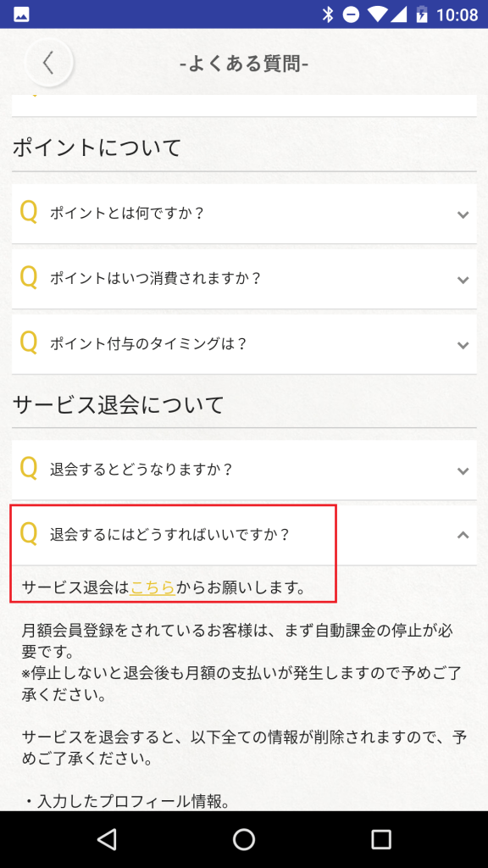Expand chevron for 退会するとどうなりますか？
Image resolution: width=488 pixels, height=868 pixels.
pyautogui.click(x=463, y=470)
